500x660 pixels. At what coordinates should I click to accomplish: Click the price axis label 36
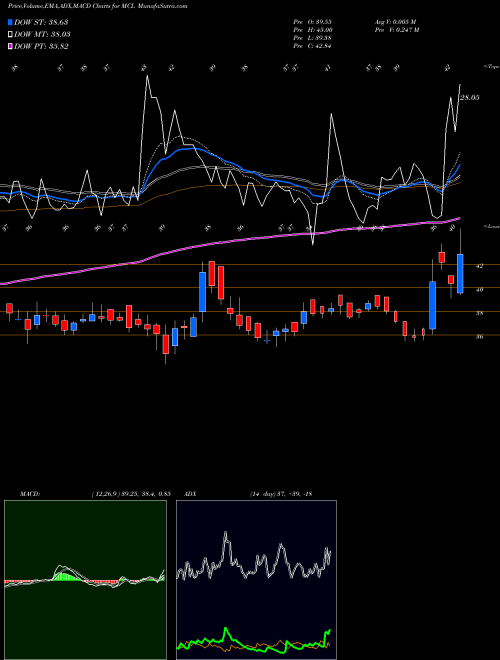pos(479,336)
